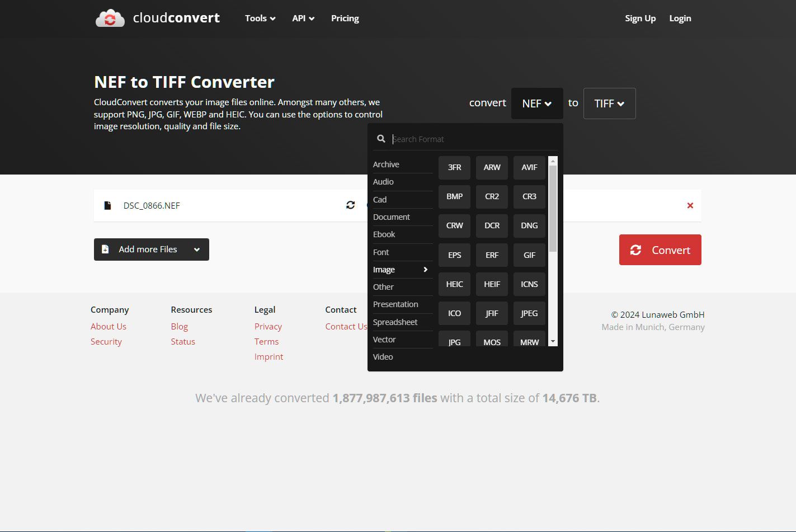Click the red Convert button
Image resolution: width=796 pixels, height=532 pixels.
660,250
